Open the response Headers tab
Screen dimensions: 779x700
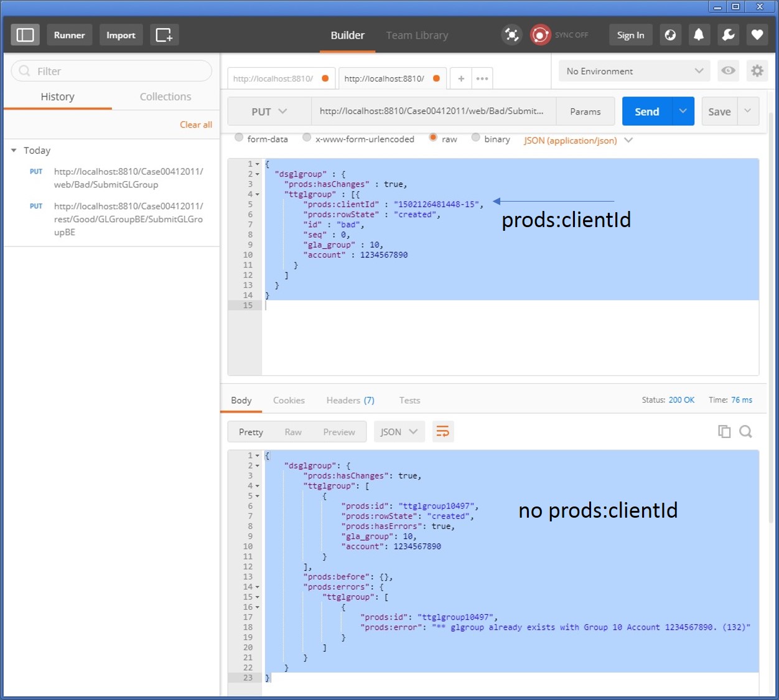(350, 400)
